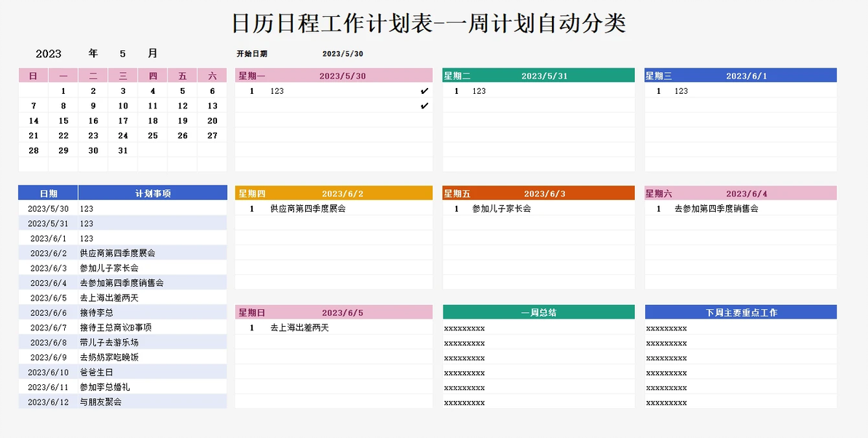Select 123 task under 星期三

coord(681,91)
